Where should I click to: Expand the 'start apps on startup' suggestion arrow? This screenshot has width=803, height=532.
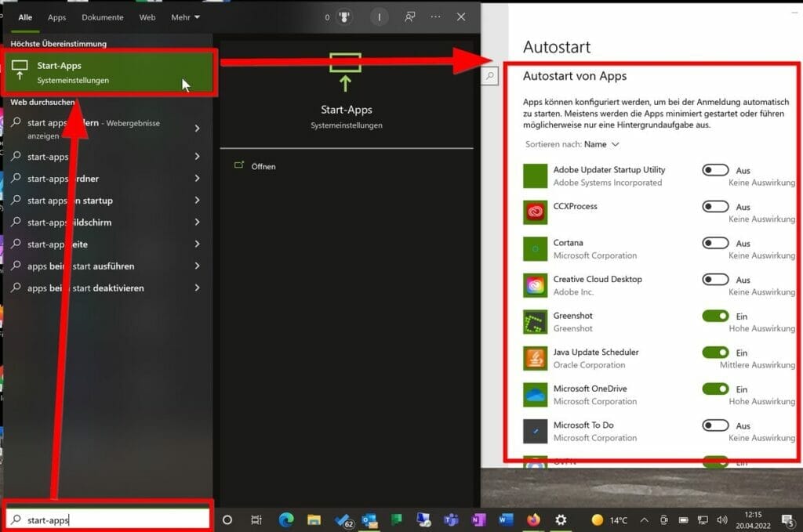pyautogui.click(x=197, y=201)
